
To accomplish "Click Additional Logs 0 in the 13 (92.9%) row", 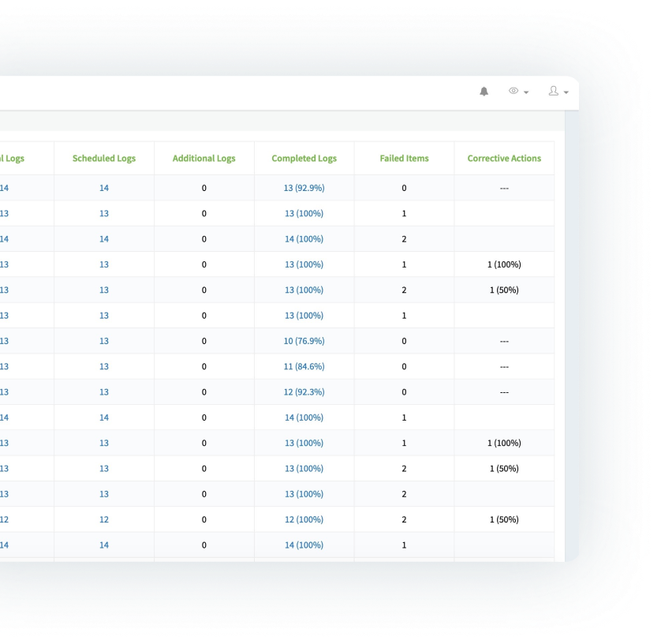I will click(204, 188).
